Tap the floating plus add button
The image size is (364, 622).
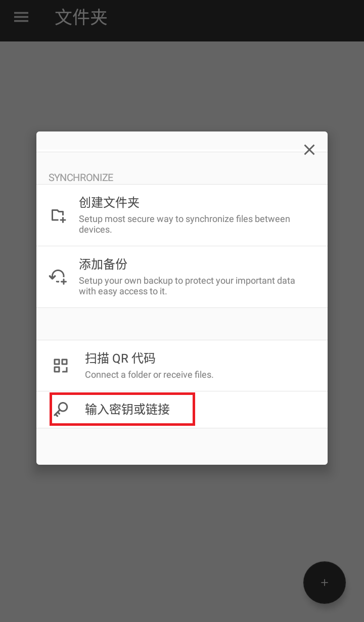coord(325,583)
